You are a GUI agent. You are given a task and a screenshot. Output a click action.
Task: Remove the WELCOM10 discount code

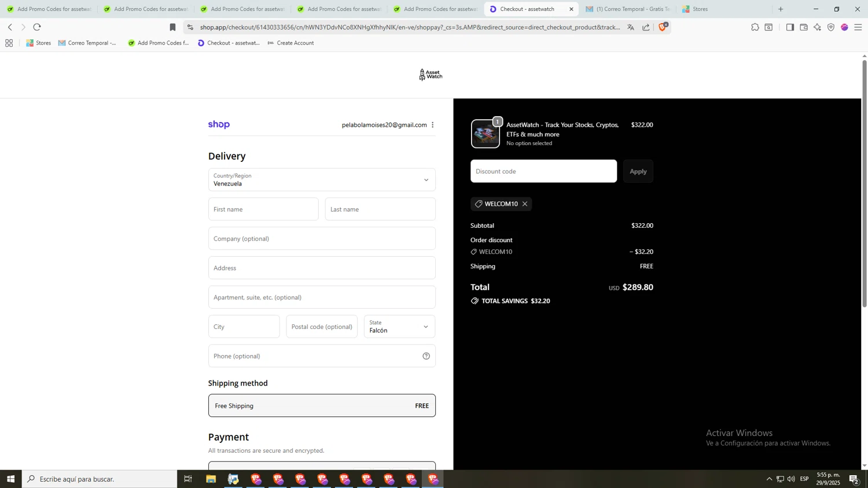coord(525,204)
